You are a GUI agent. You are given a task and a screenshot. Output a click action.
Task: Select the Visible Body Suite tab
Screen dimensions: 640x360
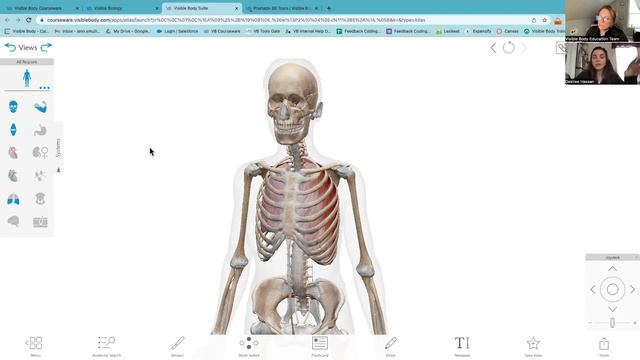201,8
